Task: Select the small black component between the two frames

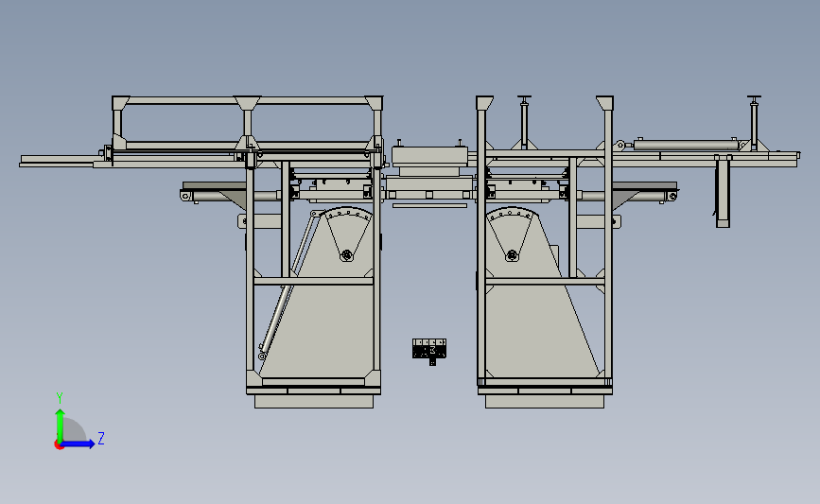Action: pyautogui.click(x=429, y=350)
